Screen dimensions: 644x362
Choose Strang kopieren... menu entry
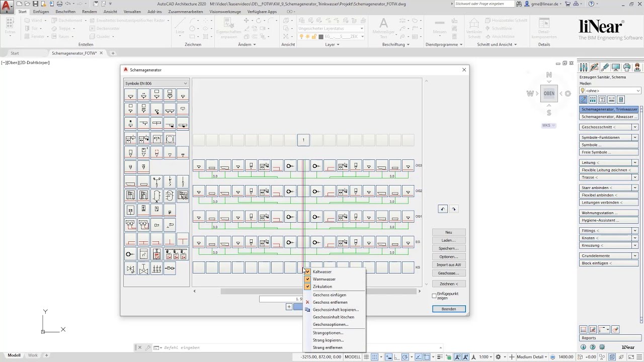click(x=328, y=340)
